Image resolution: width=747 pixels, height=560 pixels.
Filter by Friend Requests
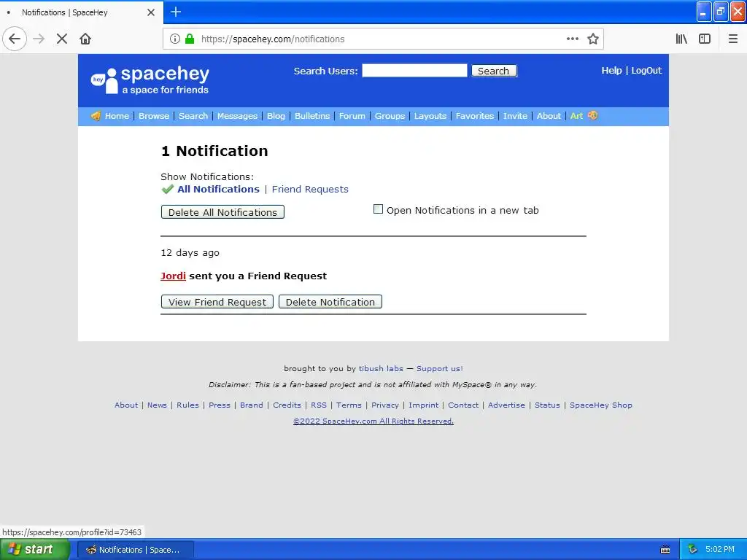(x=310, y=189)
